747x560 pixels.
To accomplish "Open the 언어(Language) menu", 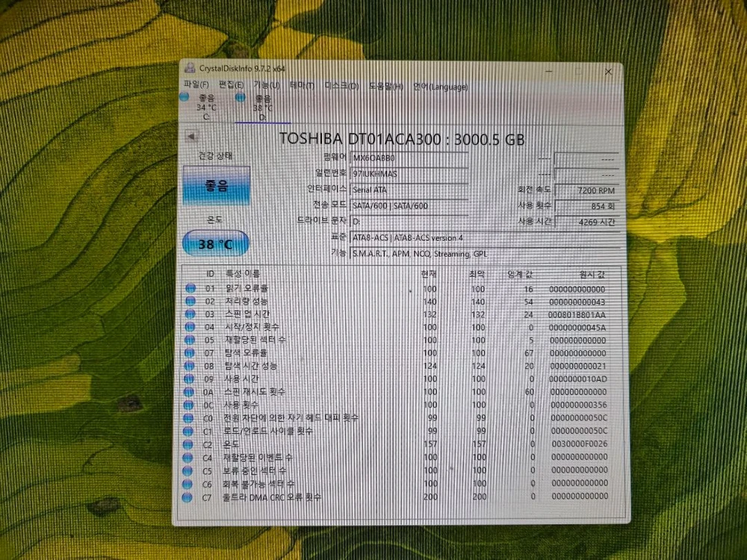I will tap(440, 87).
